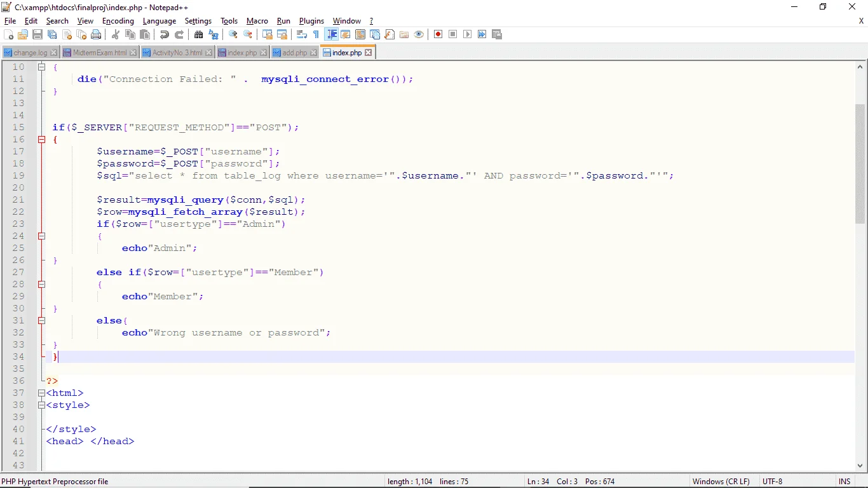Open the Plugins menu
This screenshot has height=488, width=868.
[311, 21]
